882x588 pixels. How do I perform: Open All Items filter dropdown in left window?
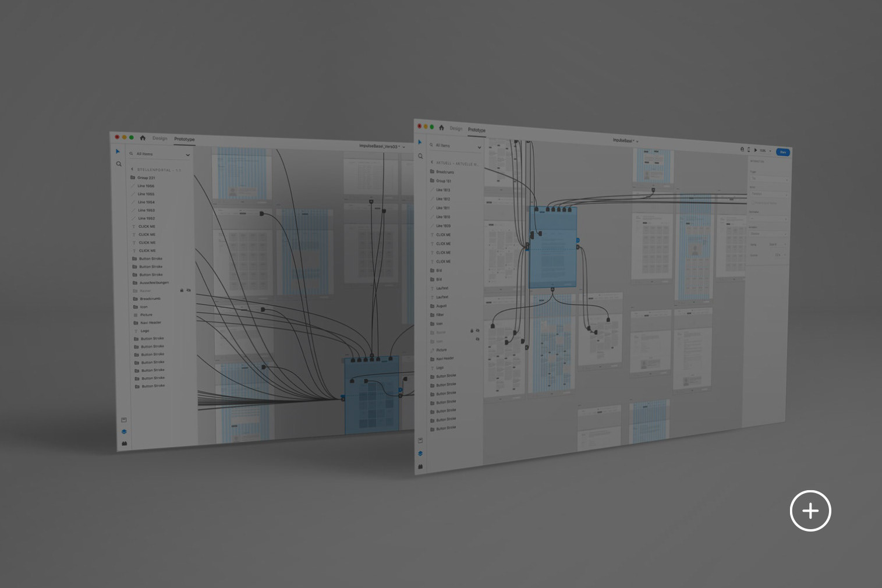pos(188,155)
